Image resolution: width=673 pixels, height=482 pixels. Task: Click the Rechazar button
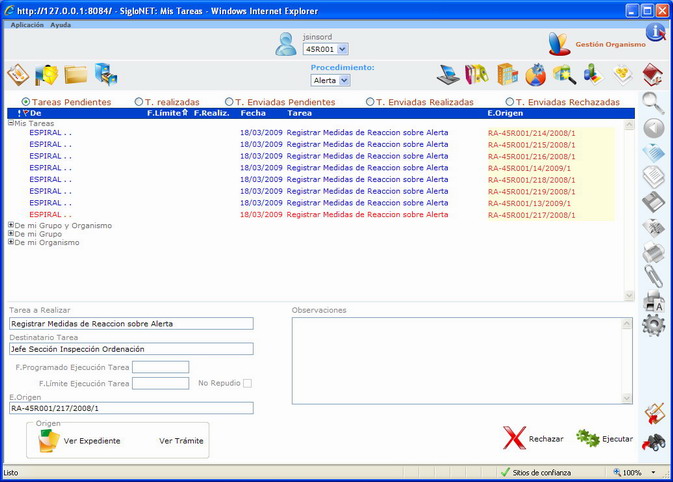[533, 439]
